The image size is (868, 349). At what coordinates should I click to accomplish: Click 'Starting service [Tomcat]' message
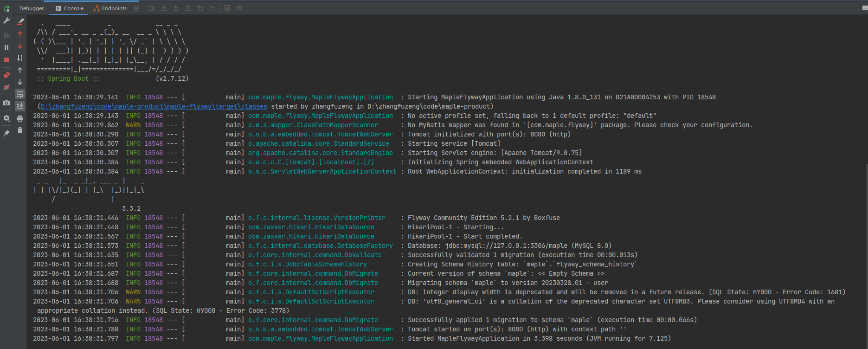(454, 143)
